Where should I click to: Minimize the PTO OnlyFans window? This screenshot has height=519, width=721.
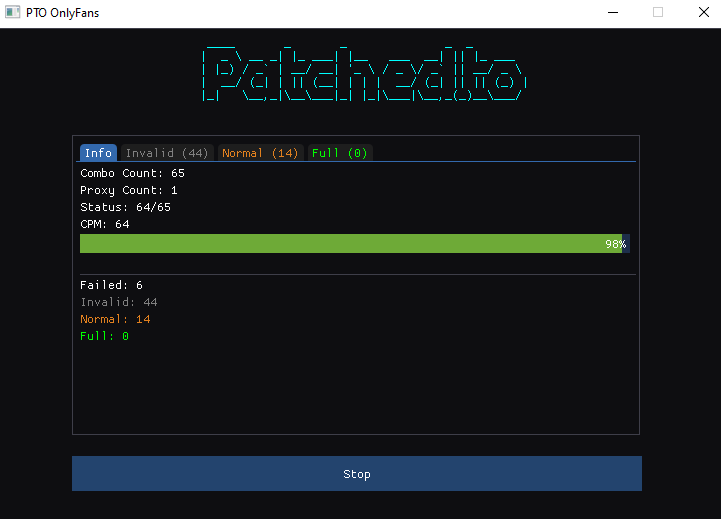click(x=611, y=13)
